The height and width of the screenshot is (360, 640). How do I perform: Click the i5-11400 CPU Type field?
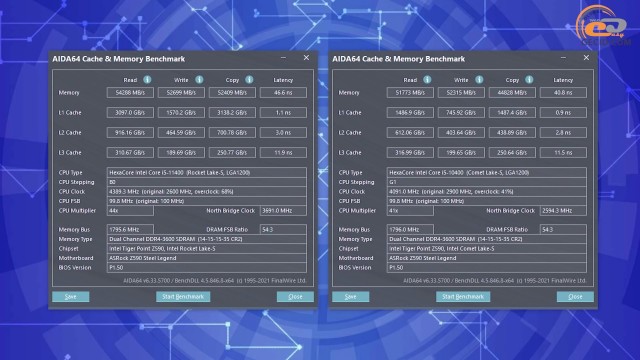(207, 172)
